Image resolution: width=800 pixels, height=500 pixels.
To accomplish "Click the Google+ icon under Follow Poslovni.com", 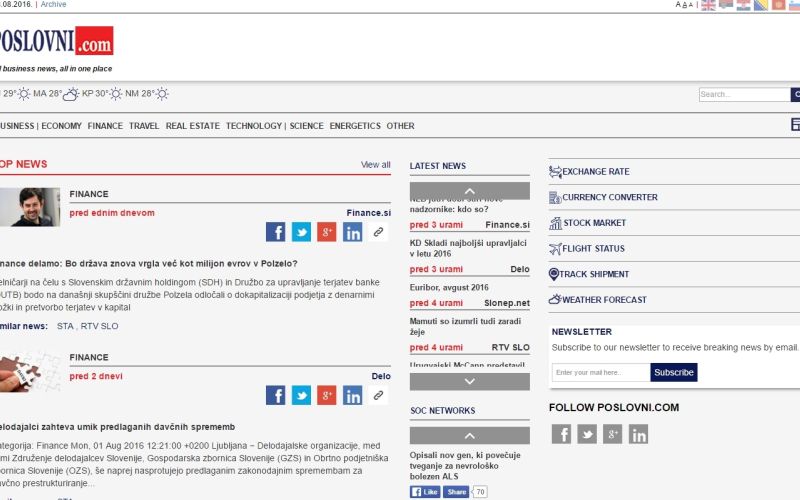I will [613, 434].
